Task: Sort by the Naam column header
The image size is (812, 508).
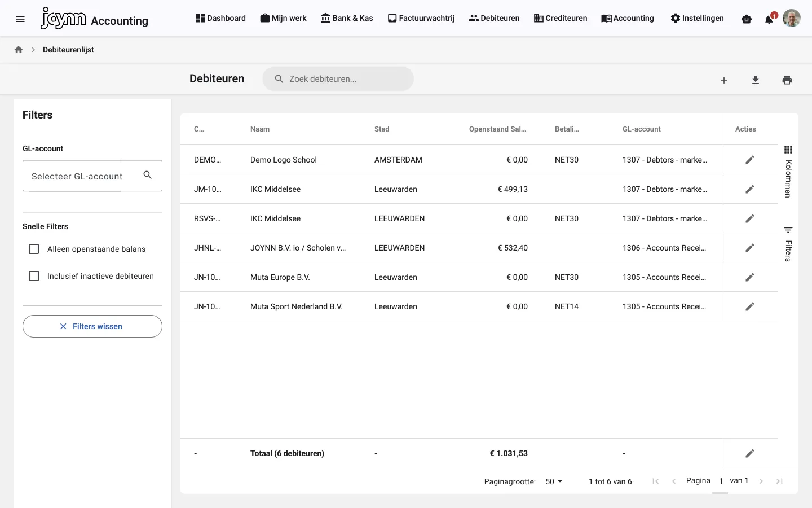Action: [x=260, y=129]
